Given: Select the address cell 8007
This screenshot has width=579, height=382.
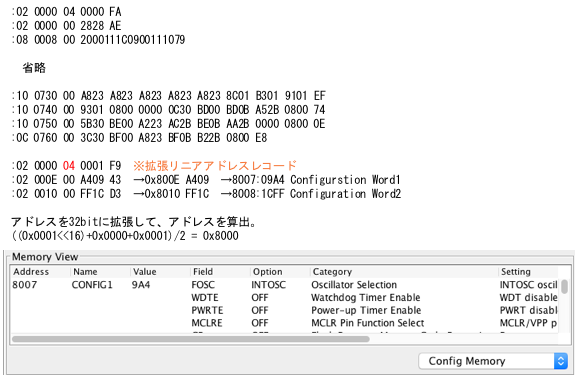Looking at the screenshot, I should (24, 285).
